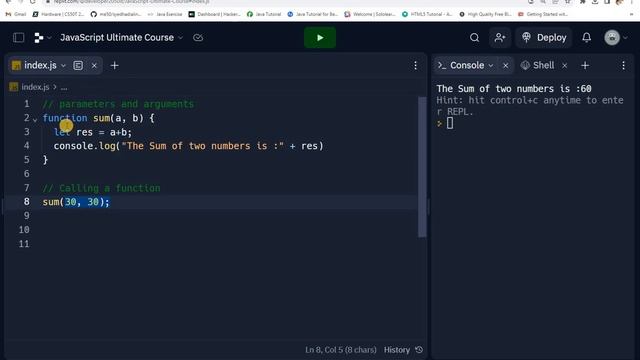Open the Java Exercise bookmark

pyautogui.click(x=165, y=14)
